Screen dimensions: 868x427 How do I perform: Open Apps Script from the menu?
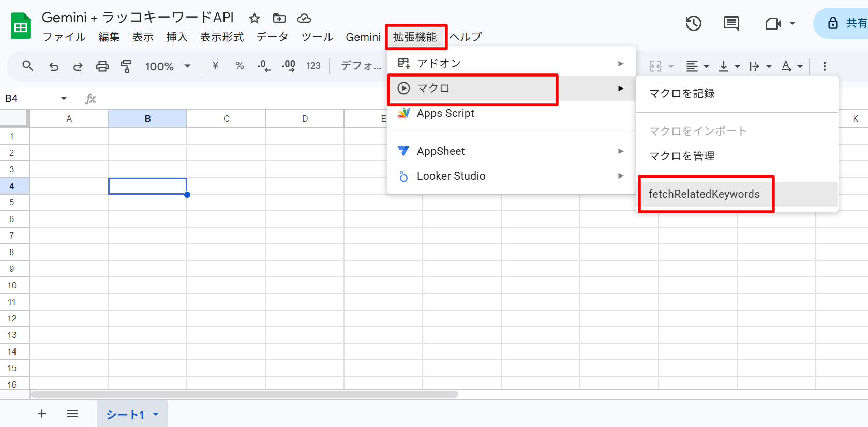pos(511,113)
